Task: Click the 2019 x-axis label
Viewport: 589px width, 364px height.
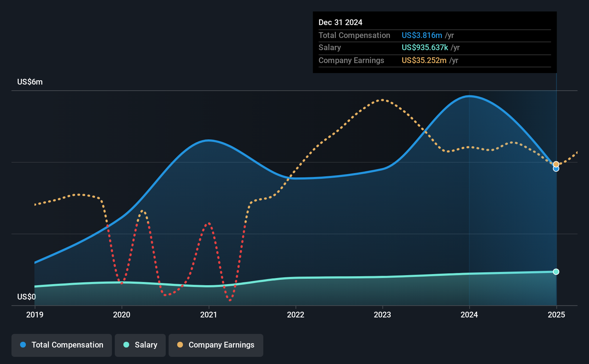Action: click(35, 315)
